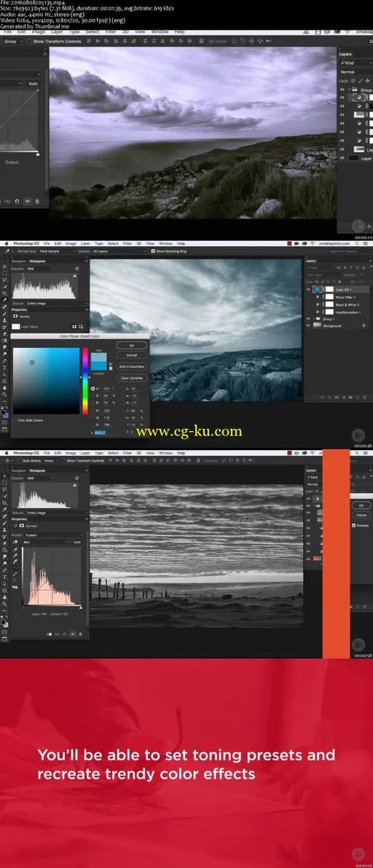Click Properties trash icon in purple-sky frame

pos(37,202)
